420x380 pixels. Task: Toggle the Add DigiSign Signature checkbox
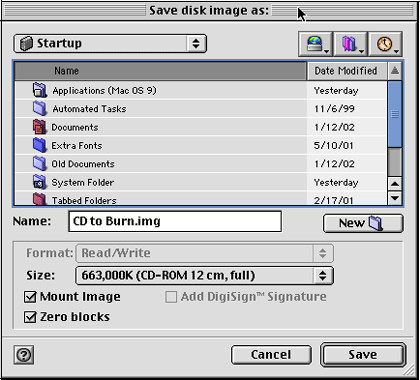[x=171, y=297]
